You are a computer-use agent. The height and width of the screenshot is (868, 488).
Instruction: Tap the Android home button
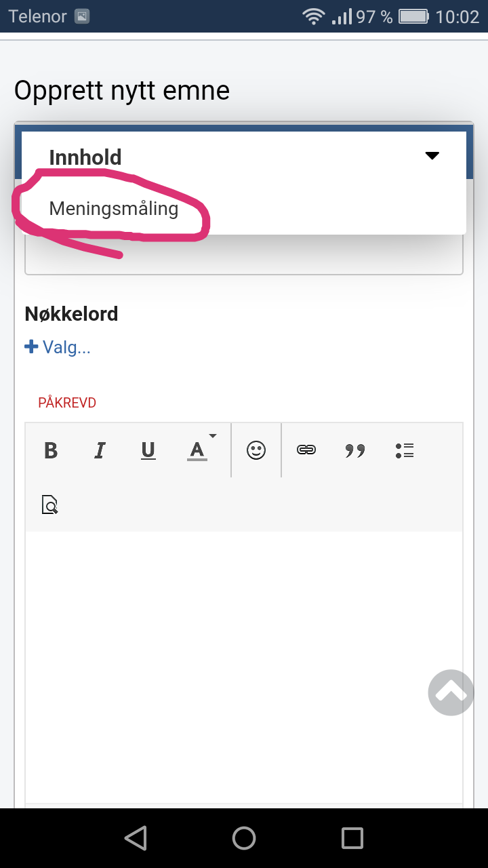coord(244,838)
